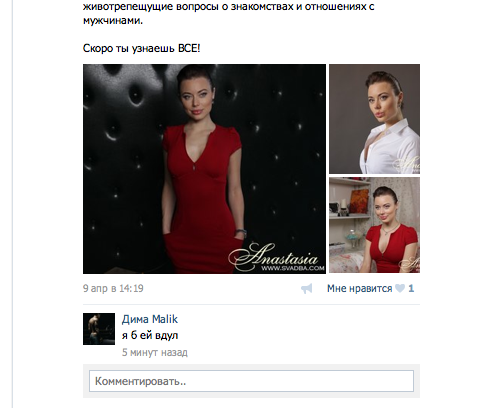Click the divider line above comments
The height and width of the screenshot is (408, 493).
pos(251,304)
